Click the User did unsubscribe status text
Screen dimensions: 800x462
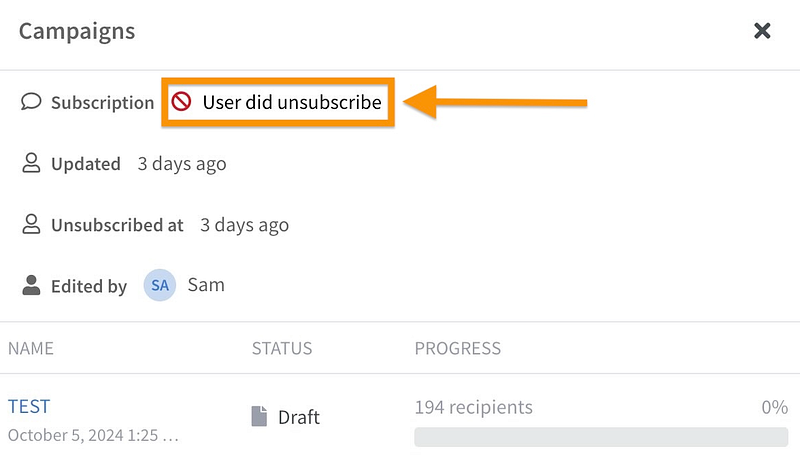(291, 102)
